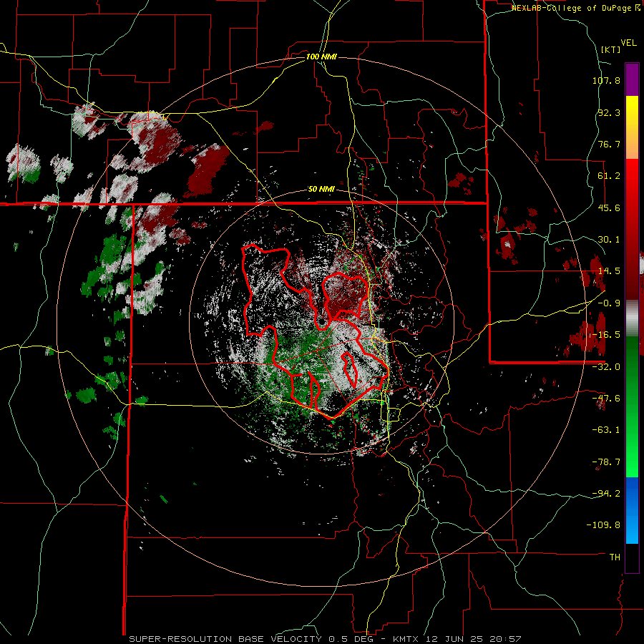Click the 92.3 velocity scale value

pyautogui.click(x=609, y=112)
